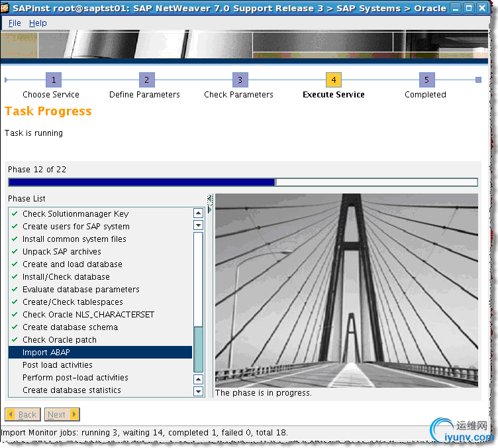Select Unpack SAP archives phase

[x=101, y=252]
